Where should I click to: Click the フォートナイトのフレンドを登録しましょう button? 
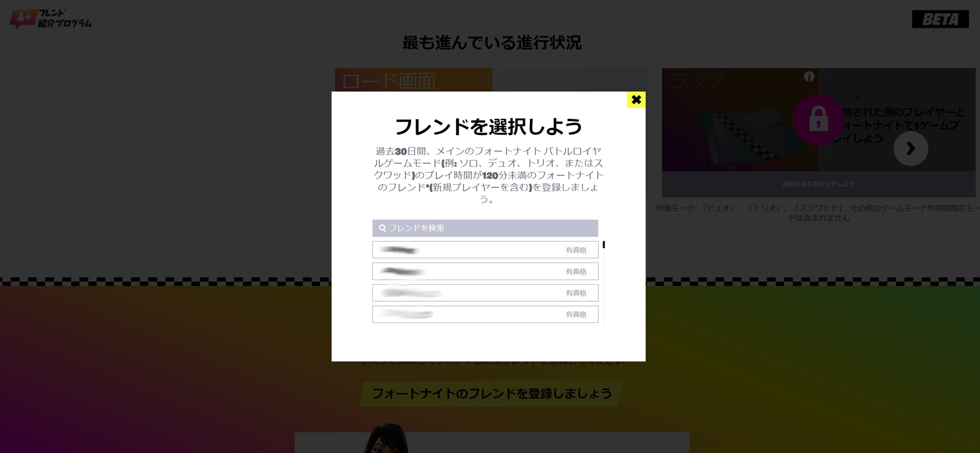click(x=492, y=393)
